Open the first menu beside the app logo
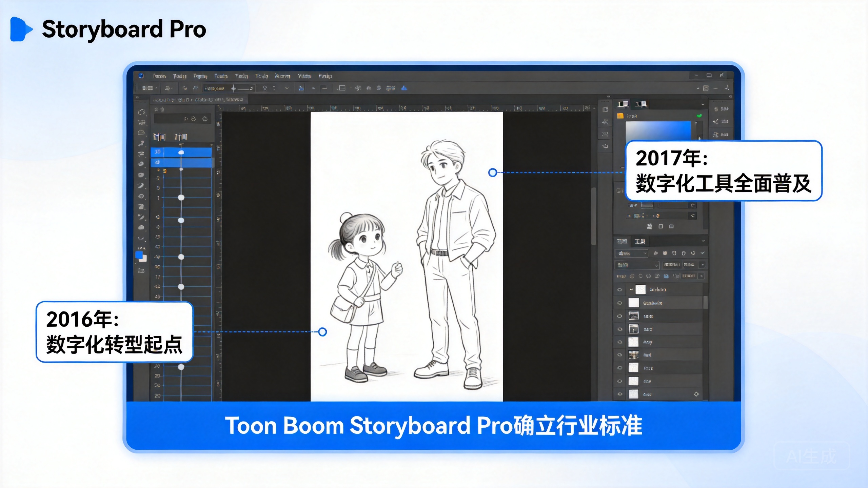Image resolution: width=868 pixels, height=488 pixels. [159, 76]
